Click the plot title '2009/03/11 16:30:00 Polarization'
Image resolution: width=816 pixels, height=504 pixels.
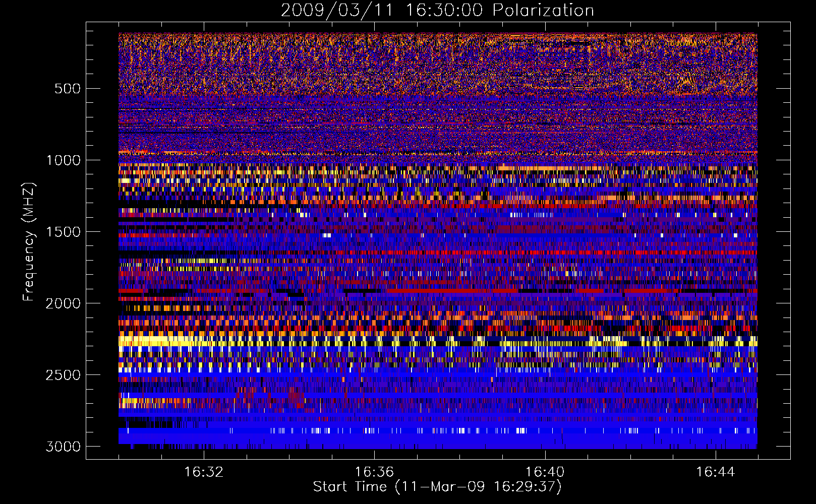click(x=437, y=10)
